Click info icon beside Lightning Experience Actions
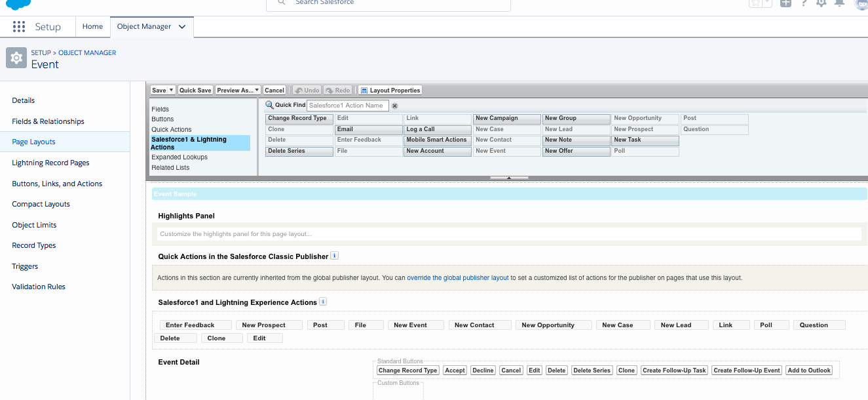The width and height of the screenshot is (868, 400). tap(323, 302)
